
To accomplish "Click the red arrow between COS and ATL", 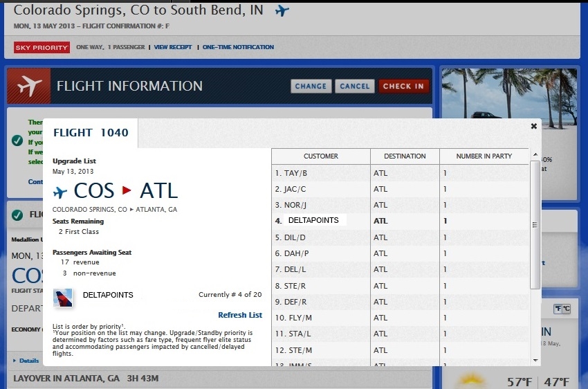I will 127,190.
